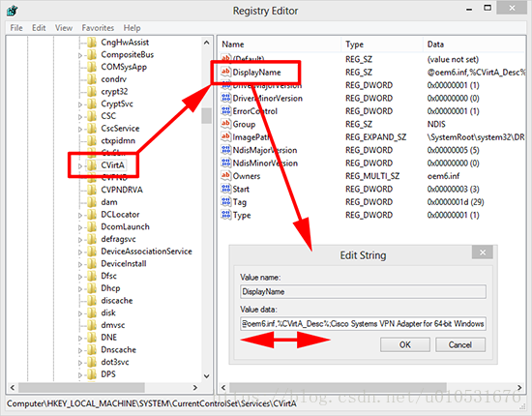Click the crypt32 folder icon
The width and height of the screenshot is (532, 416).
(x=92, y=92)
